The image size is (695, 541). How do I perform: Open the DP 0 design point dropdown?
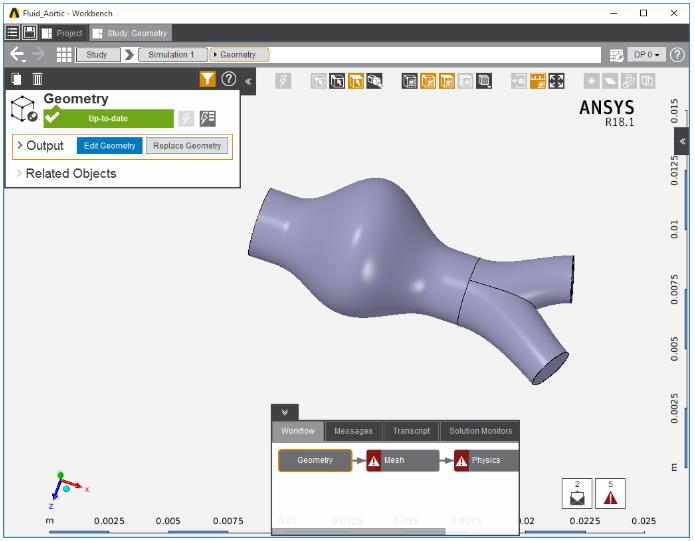647,54
